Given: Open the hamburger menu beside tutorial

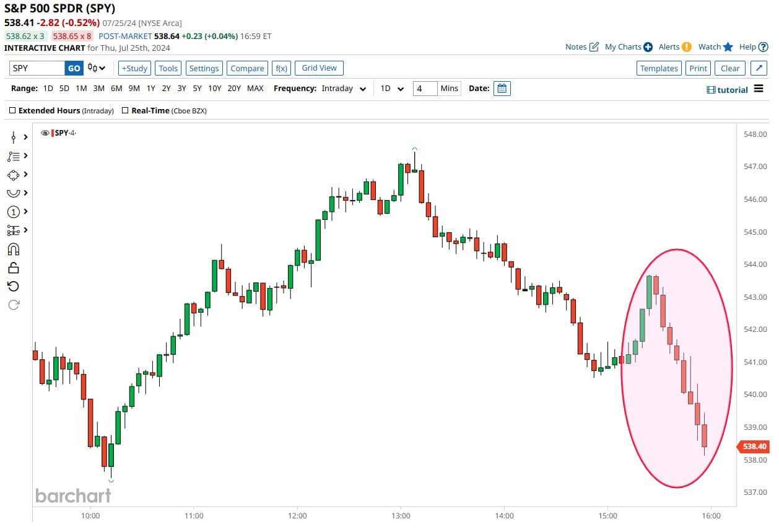Looking at the screenshot, I should pos(759,90).
